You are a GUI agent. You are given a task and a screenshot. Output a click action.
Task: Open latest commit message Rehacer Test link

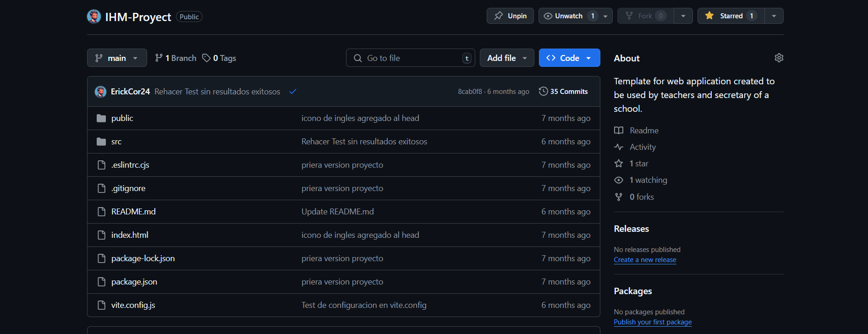pos(217,92)
